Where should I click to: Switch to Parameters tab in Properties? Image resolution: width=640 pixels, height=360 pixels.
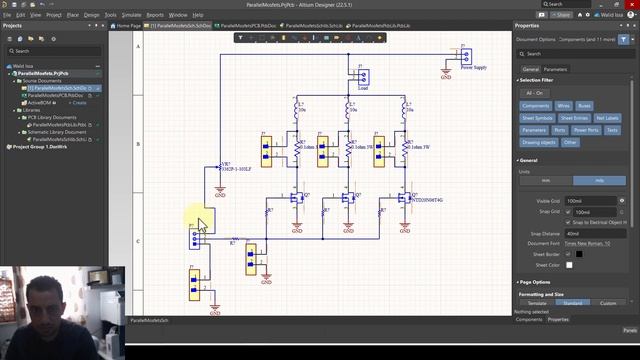click(x=555, y=69)
